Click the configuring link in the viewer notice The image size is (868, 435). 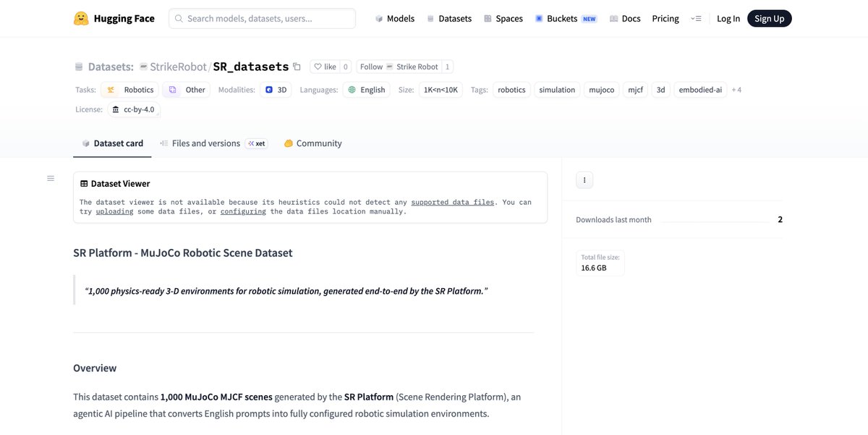pos(243,211)
